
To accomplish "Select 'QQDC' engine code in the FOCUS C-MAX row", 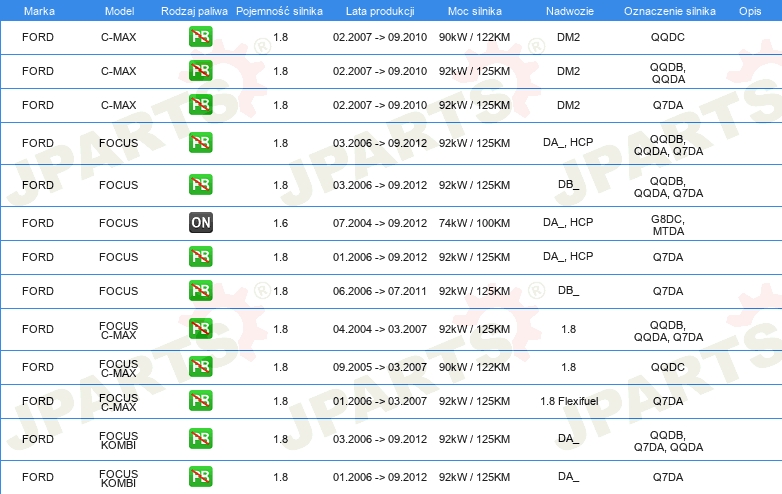I will [x=668, y=367].
